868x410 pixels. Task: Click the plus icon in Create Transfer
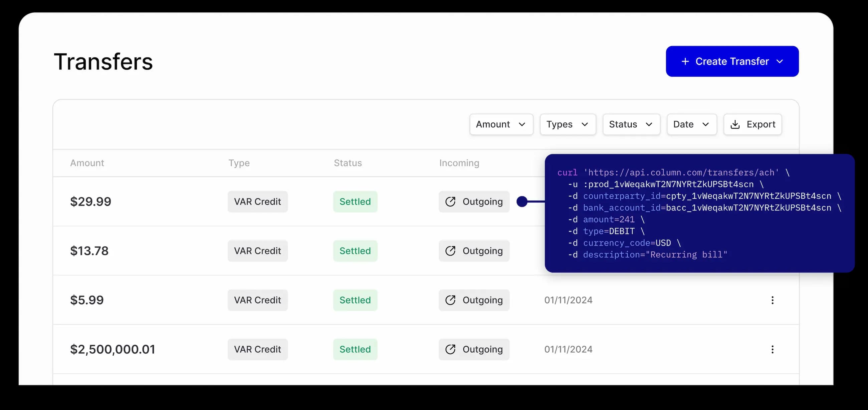pyautogui.click(x=685, y=61)
